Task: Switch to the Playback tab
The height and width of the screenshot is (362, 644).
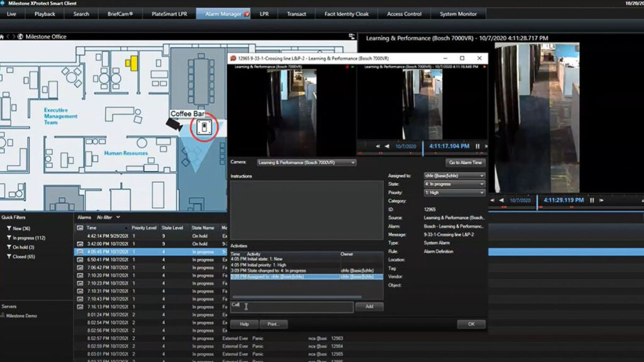Action: 45,14
